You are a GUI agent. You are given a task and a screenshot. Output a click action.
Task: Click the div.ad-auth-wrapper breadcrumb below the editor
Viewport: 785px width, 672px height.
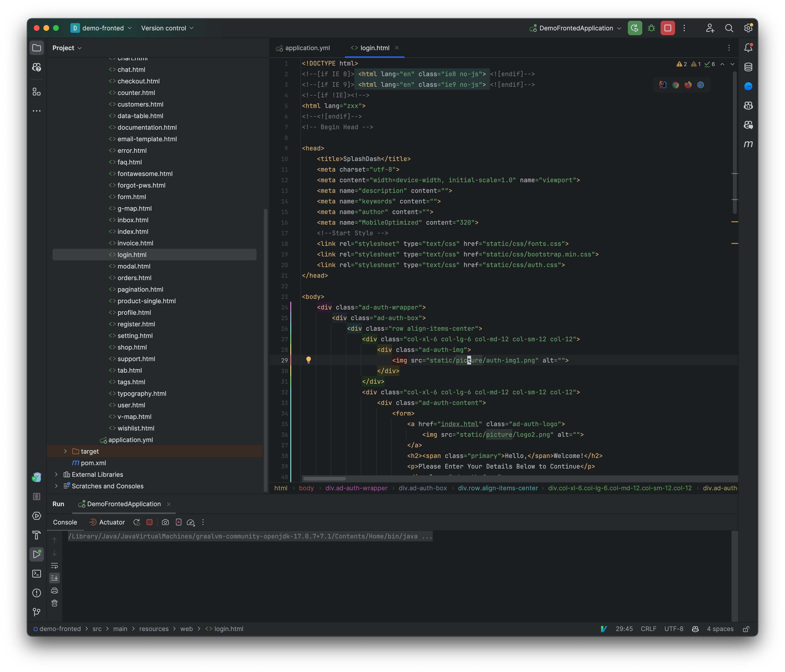tap(356, 488)
